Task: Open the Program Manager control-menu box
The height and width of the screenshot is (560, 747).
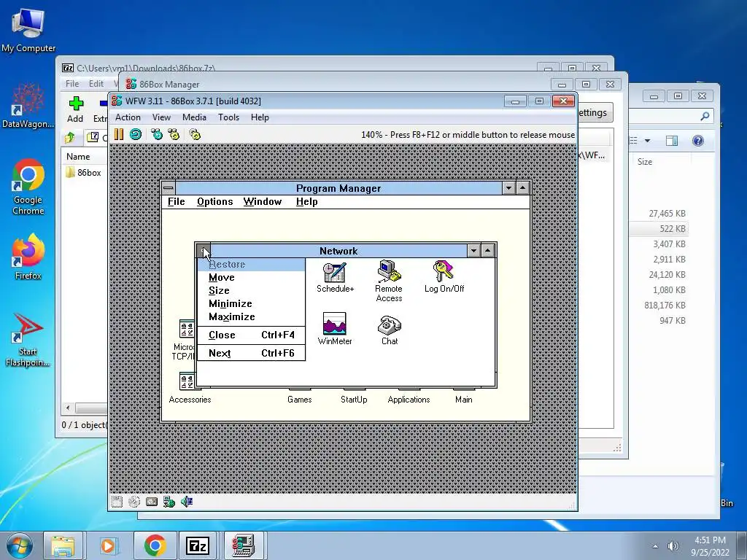Action: coord(169,188)
